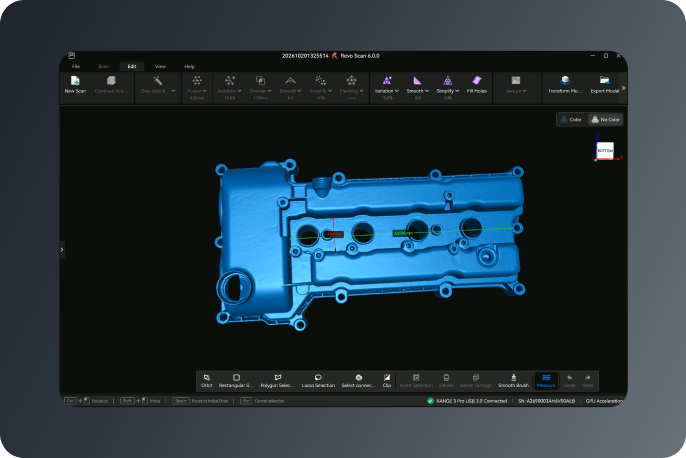Expand the toolbar overflow double-arrow
This screenshot has width=686, height=458.
(623, 88)
